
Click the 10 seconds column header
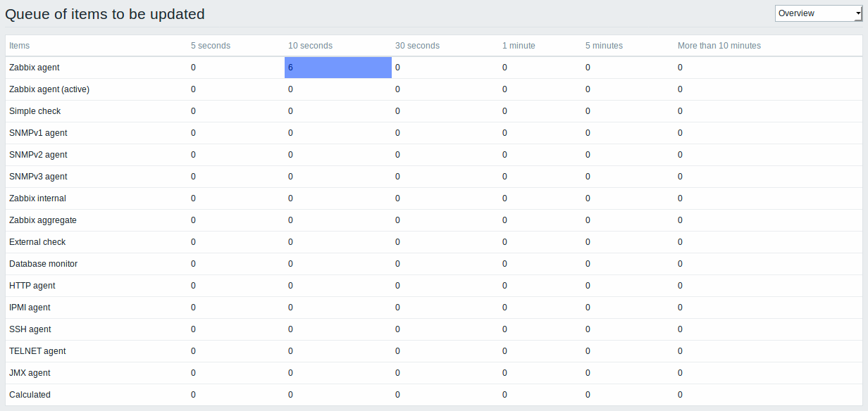310,46
